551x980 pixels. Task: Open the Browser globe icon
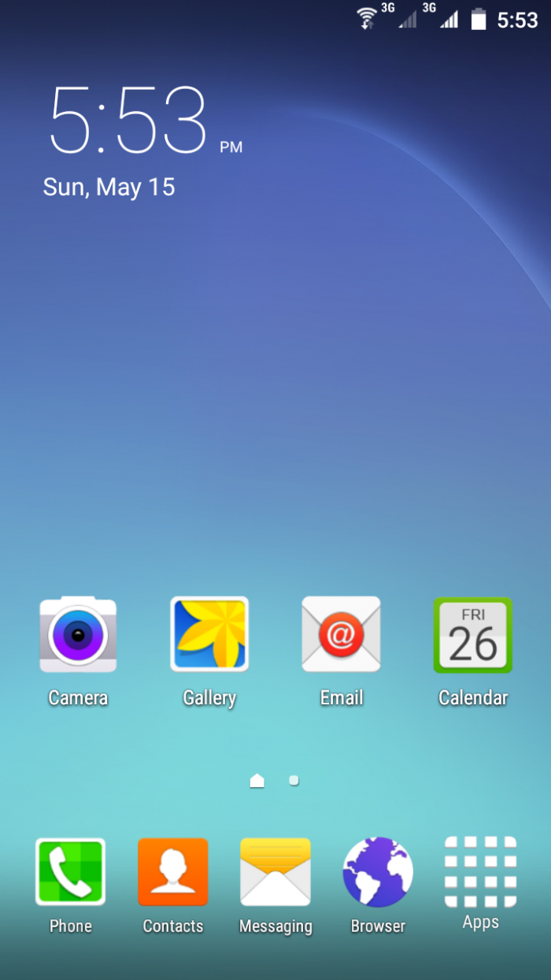[x=378, y=872]
